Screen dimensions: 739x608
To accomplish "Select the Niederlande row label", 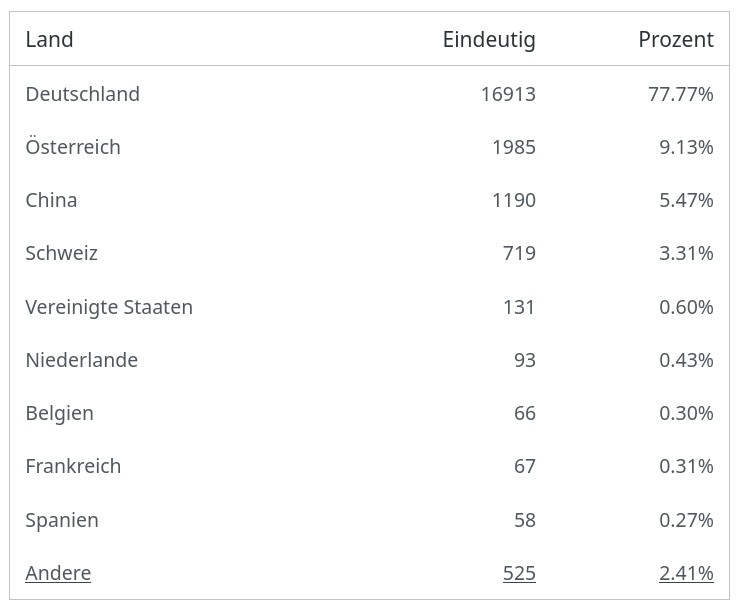I will tap(82, 360).
